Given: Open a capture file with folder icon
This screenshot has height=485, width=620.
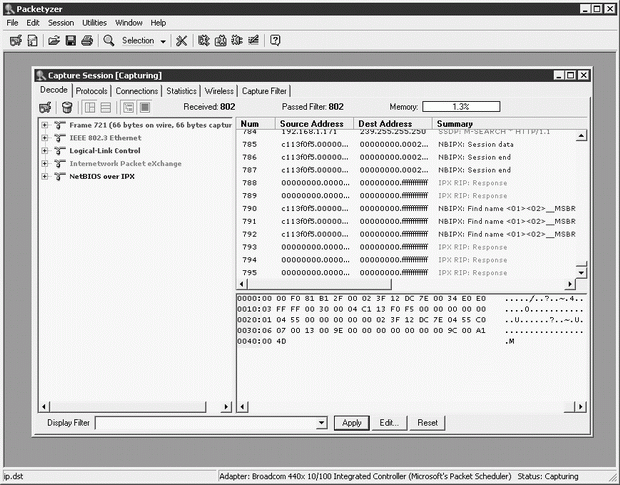Looking at the screenshot, I should (x=54, y=40).
